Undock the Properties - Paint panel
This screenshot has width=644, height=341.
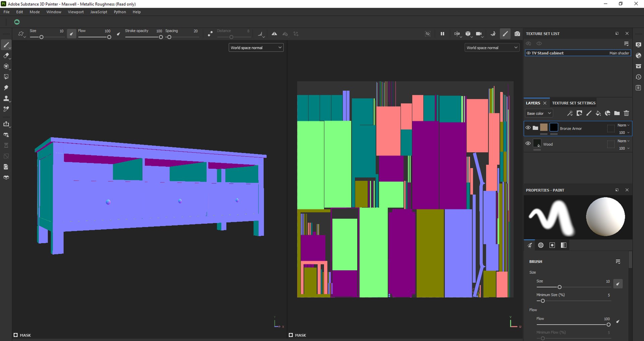617,190
